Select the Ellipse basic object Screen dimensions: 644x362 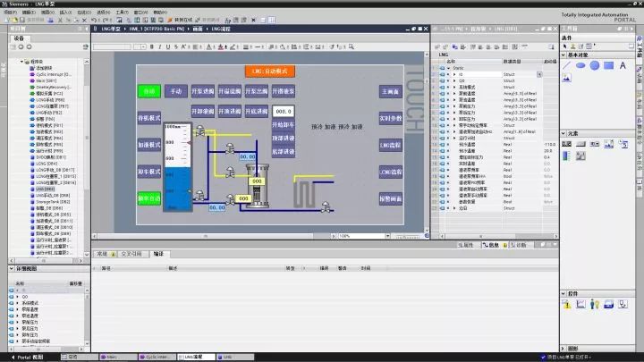tap(580, 65)
